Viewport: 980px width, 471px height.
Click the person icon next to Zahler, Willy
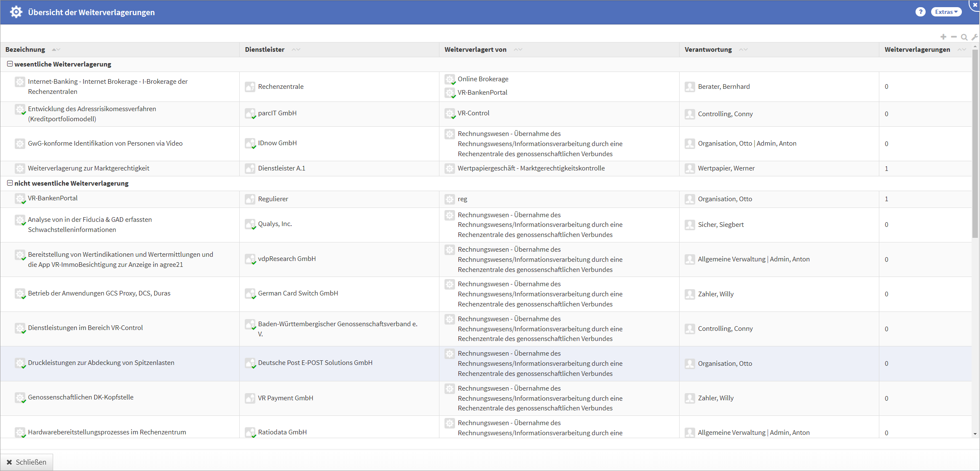[690, 294]
